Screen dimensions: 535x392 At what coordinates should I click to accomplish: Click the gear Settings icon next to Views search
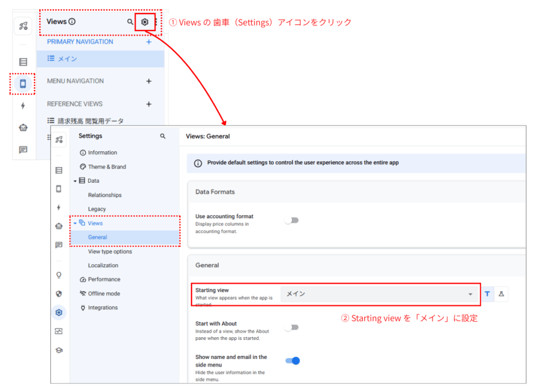pos(146,21)
